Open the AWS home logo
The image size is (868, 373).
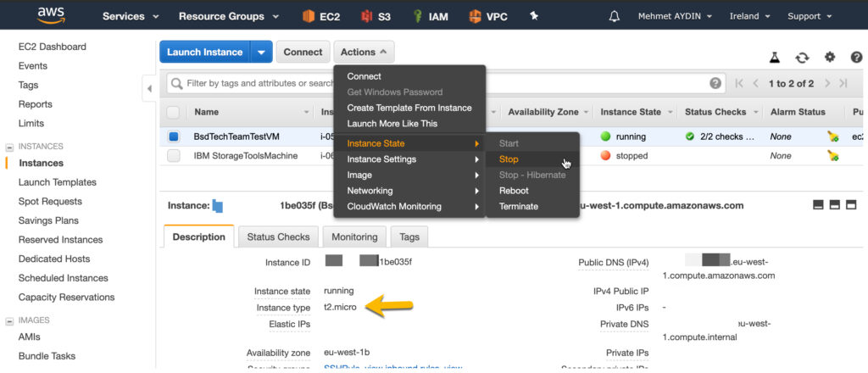[51, 15]
